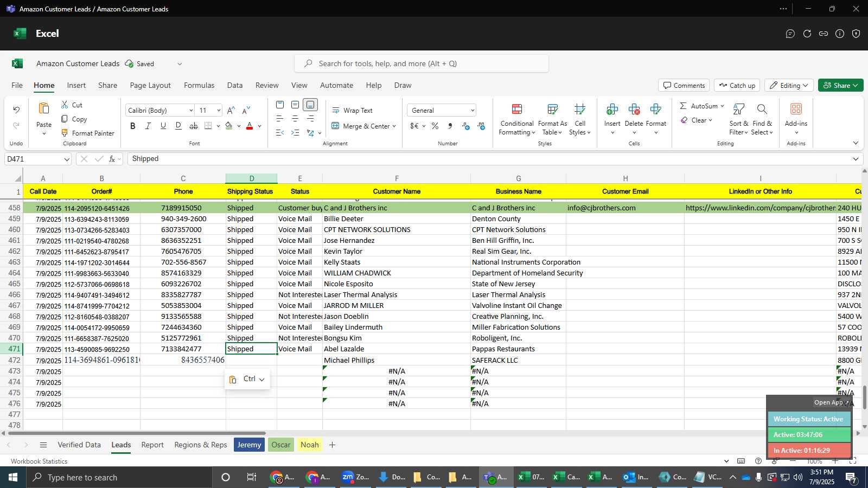Click AutoSum button

(x=702, y=106)
